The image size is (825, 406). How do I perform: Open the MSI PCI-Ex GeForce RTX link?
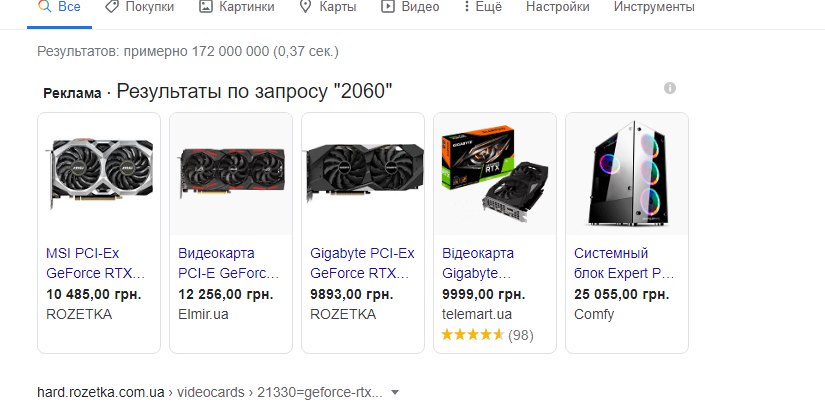(95, 263)
